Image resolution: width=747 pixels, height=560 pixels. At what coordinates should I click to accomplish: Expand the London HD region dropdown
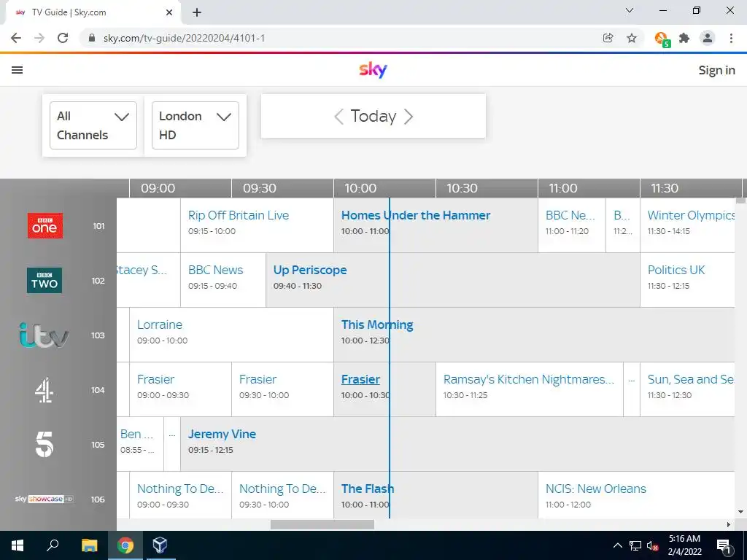pyautogui.click(x=196, y=125)
